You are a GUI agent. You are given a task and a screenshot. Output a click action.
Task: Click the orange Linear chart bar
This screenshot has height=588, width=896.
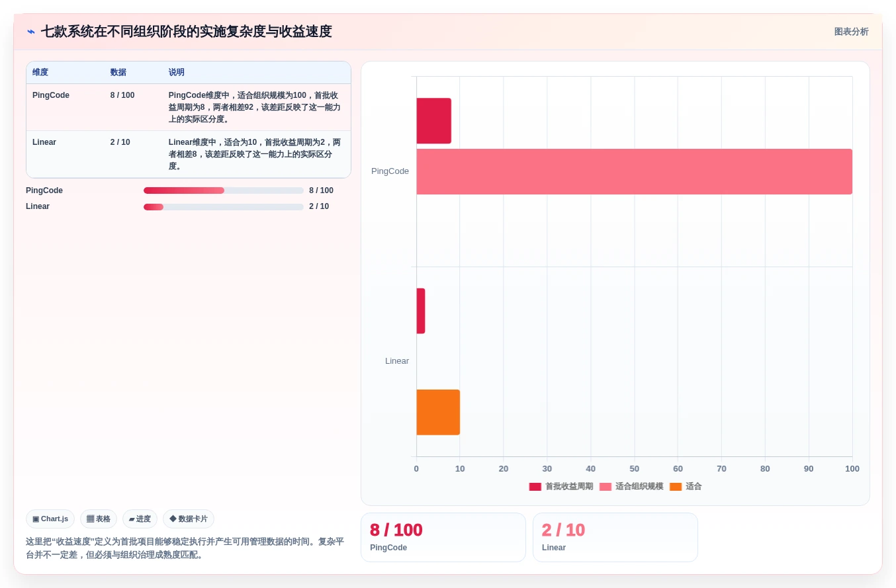pos(438,412)
